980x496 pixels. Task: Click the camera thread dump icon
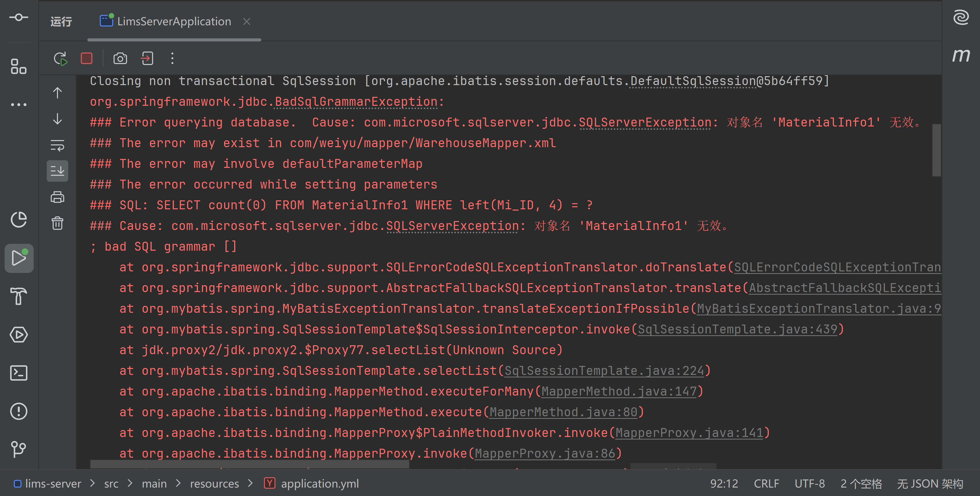pyautogui.click(x=120, y=59)
